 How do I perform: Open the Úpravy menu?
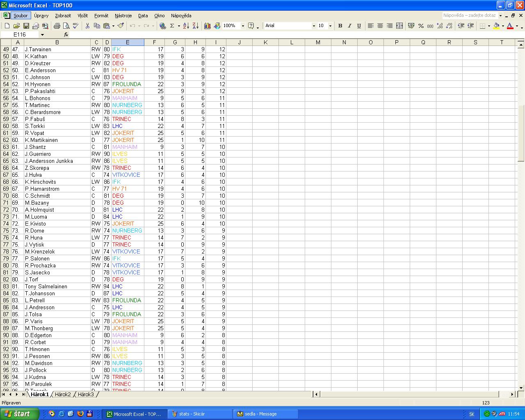point(41,16)
